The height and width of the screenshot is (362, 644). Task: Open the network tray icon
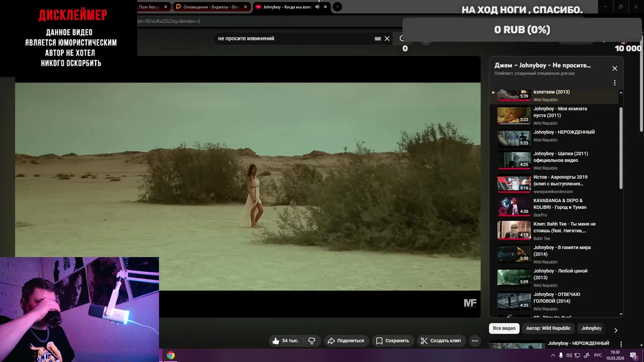click(x=578, y=355)
